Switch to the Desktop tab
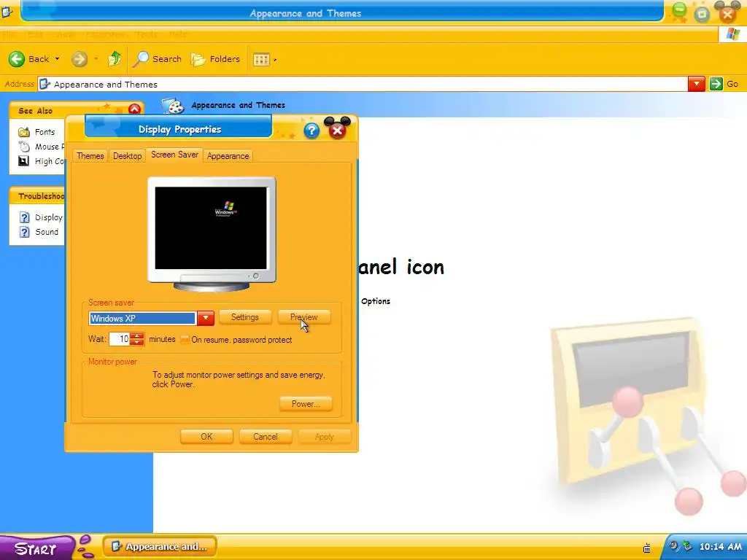Screen dimensions: 747x560 [x=127, y=156]
